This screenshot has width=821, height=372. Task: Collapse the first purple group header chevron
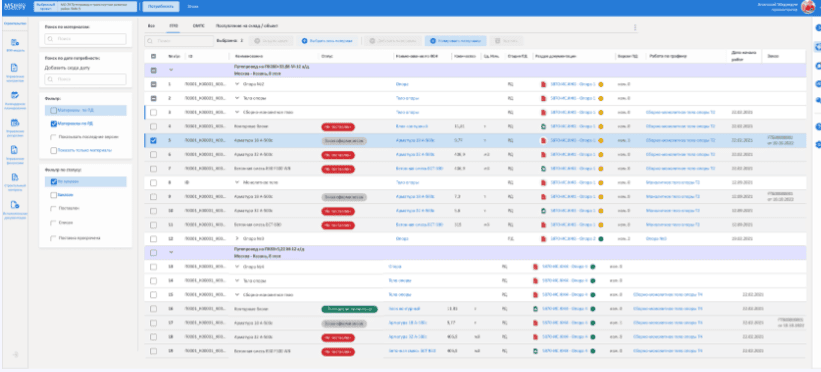(171, 70)
